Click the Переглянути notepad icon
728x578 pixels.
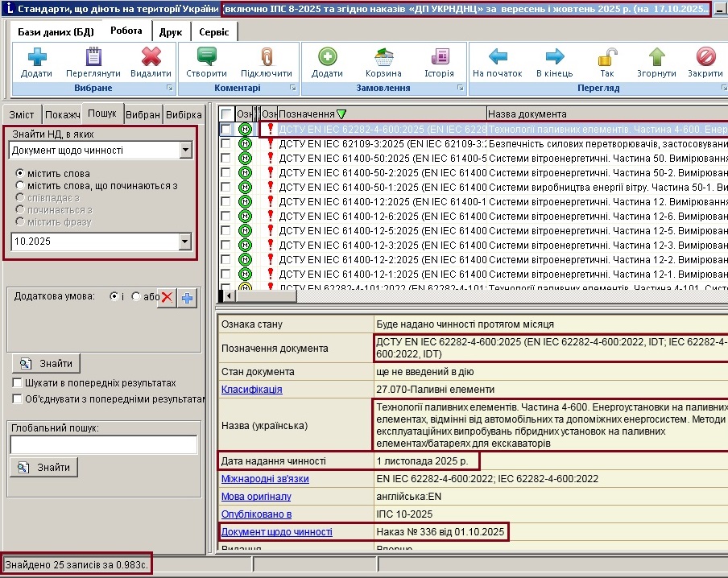[x=93, y=58]
